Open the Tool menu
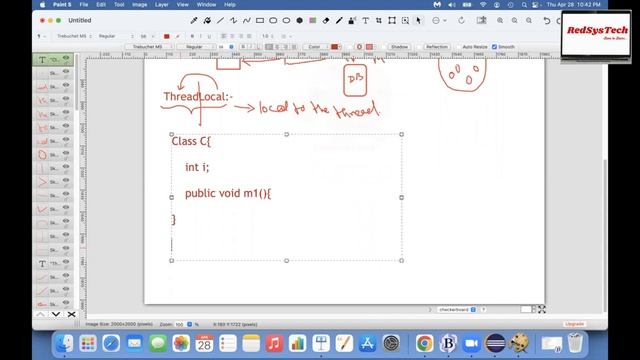This screenshot has height=360, width=640. coord(119,4)
